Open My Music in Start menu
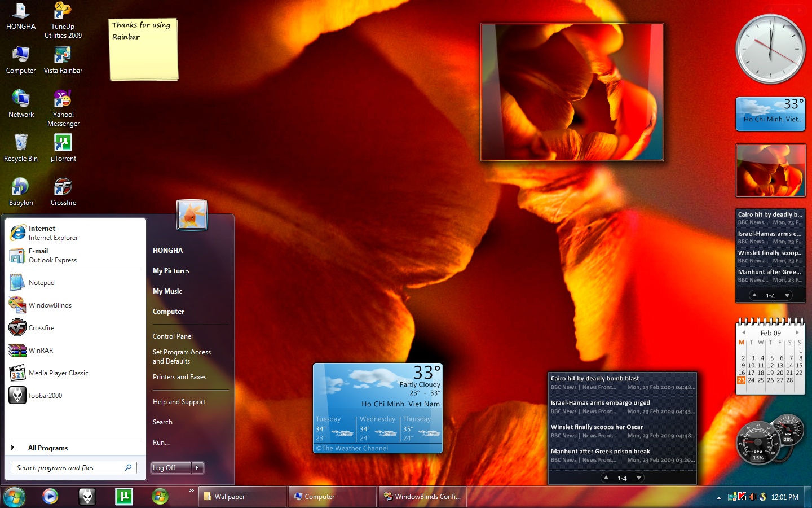 (167, 291)
